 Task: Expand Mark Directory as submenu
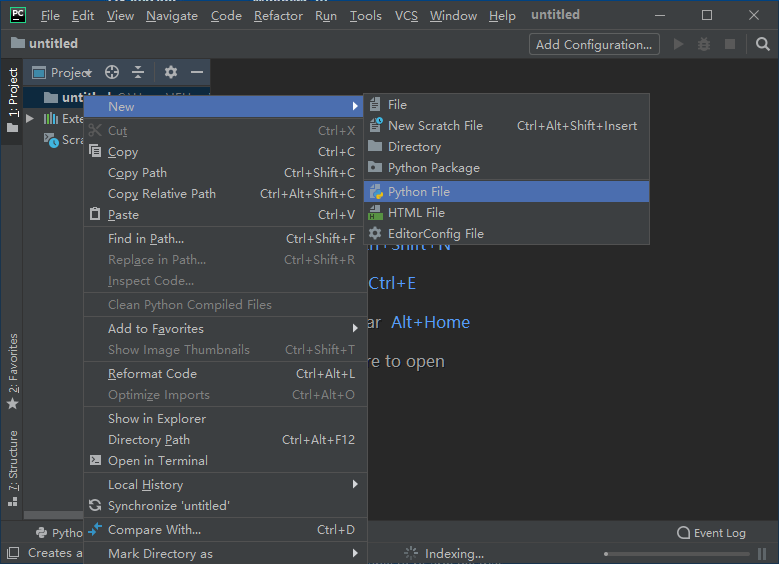tap(355, 553)
